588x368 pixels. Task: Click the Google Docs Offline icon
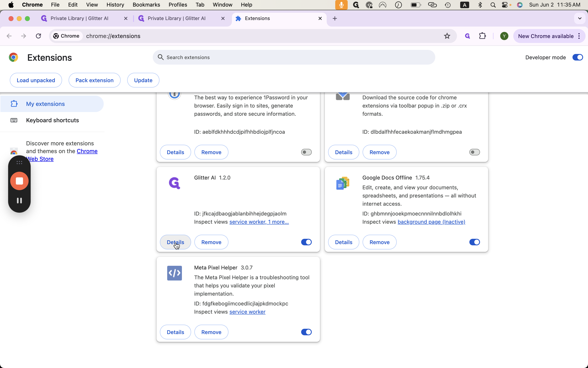[343, 183]
